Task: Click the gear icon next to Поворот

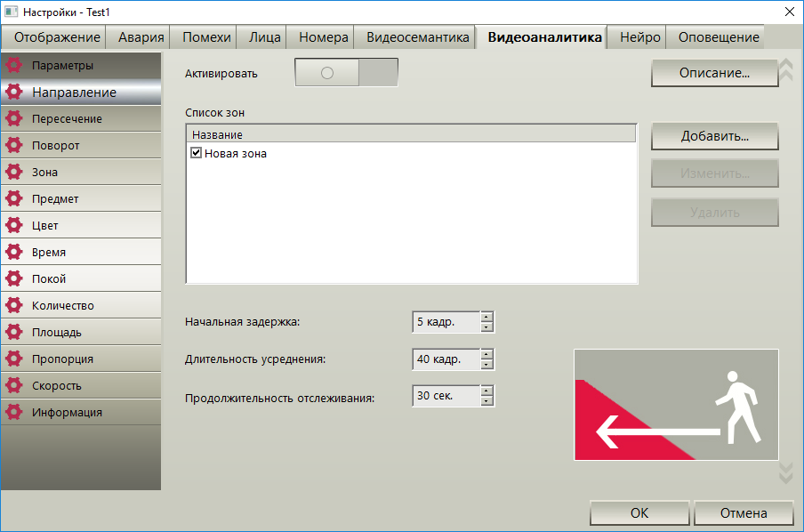Action: pyautogui.click(x=14, y=145)
